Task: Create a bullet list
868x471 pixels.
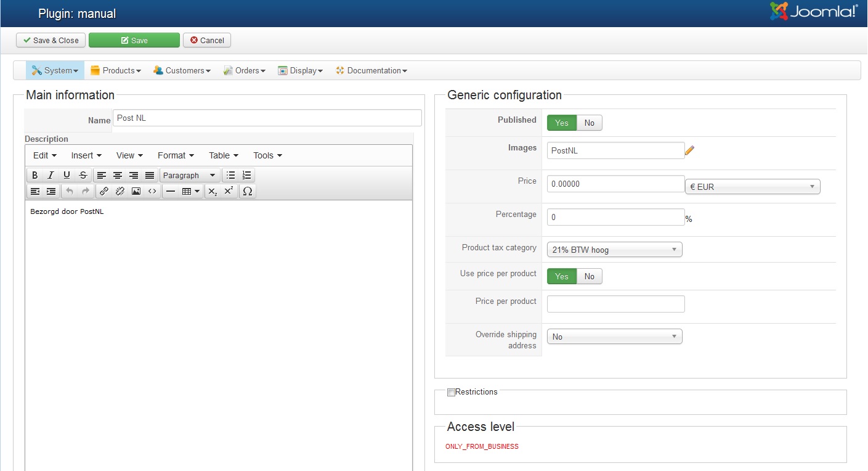Action: coord(231,176)
